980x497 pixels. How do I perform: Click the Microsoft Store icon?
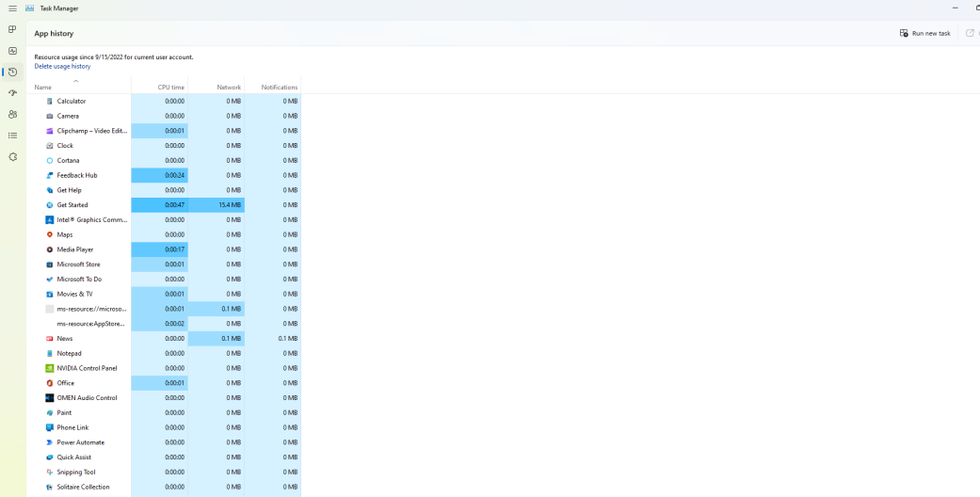[50, 265]
